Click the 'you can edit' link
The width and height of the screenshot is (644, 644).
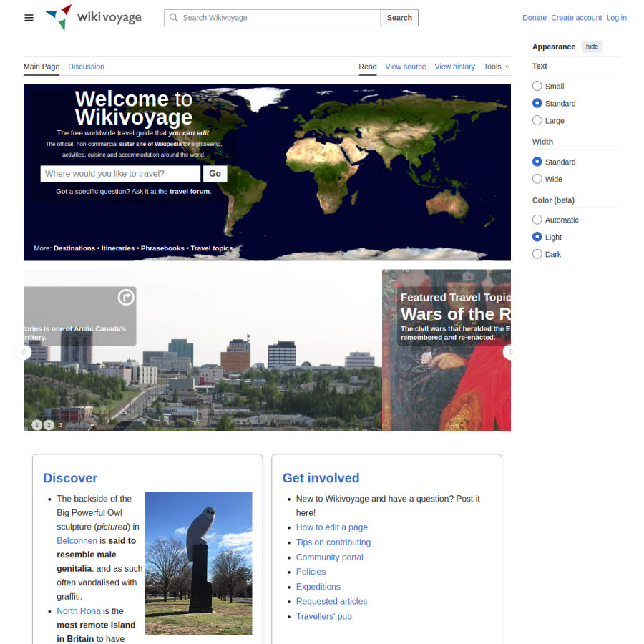[188, 132]
